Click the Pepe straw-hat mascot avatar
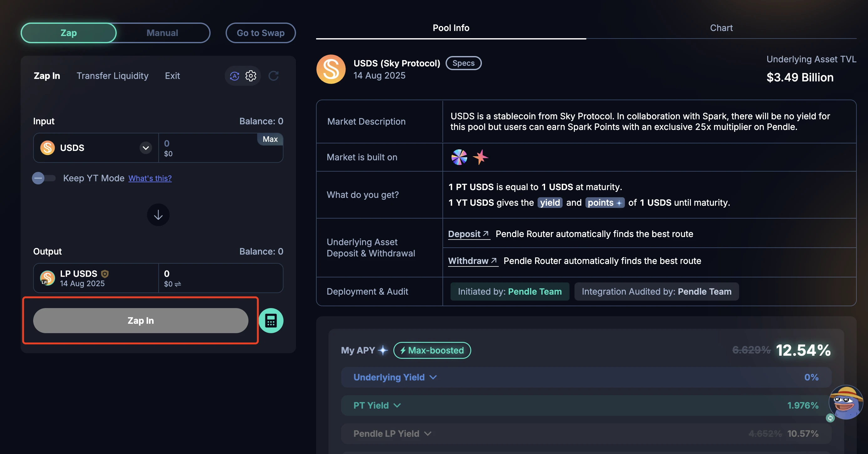 pos(845,402)
